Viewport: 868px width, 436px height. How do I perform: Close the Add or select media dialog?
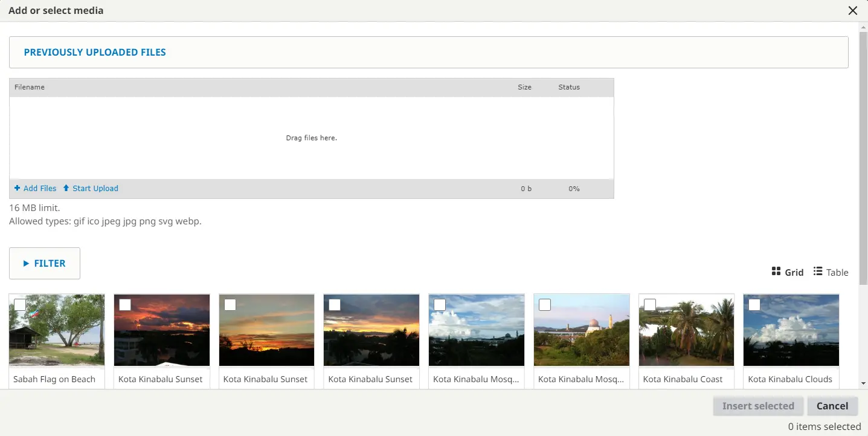(853, 11)
